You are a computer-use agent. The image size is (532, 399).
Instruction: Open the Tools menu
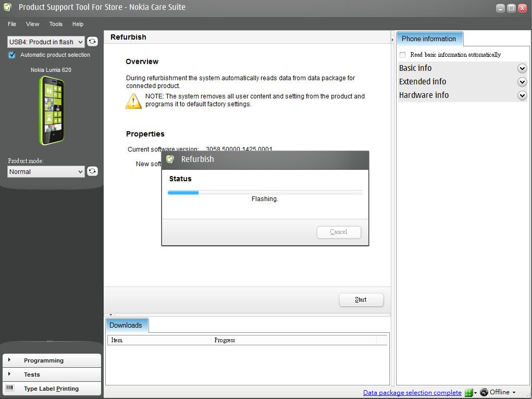tap(56, 24)
